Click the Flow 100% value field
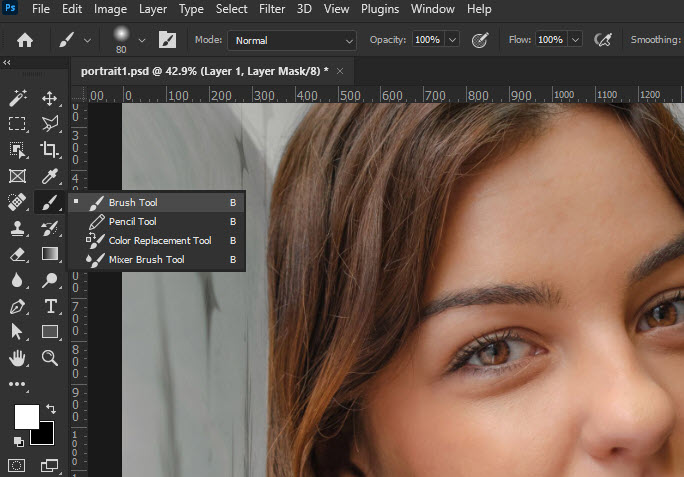The image size is (684, 477). coord(551,40)
